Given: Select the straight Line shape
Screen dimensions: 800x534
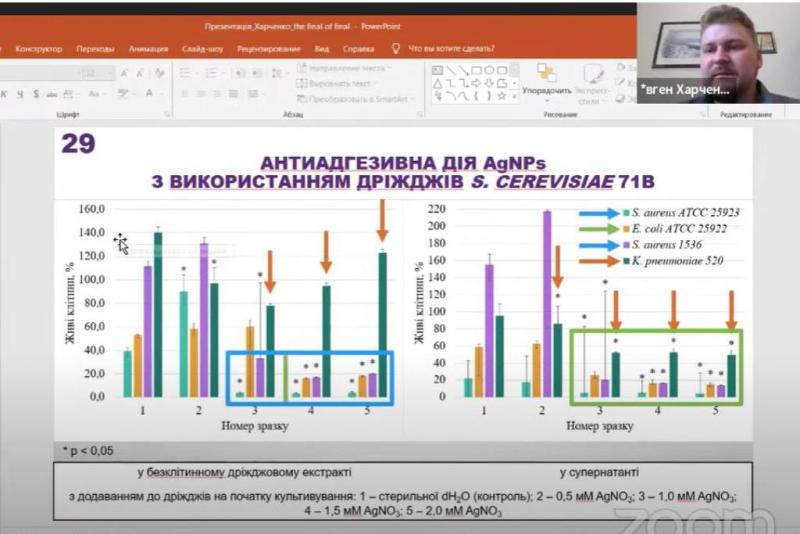Looking at the screenshot, I should (451, 70).
